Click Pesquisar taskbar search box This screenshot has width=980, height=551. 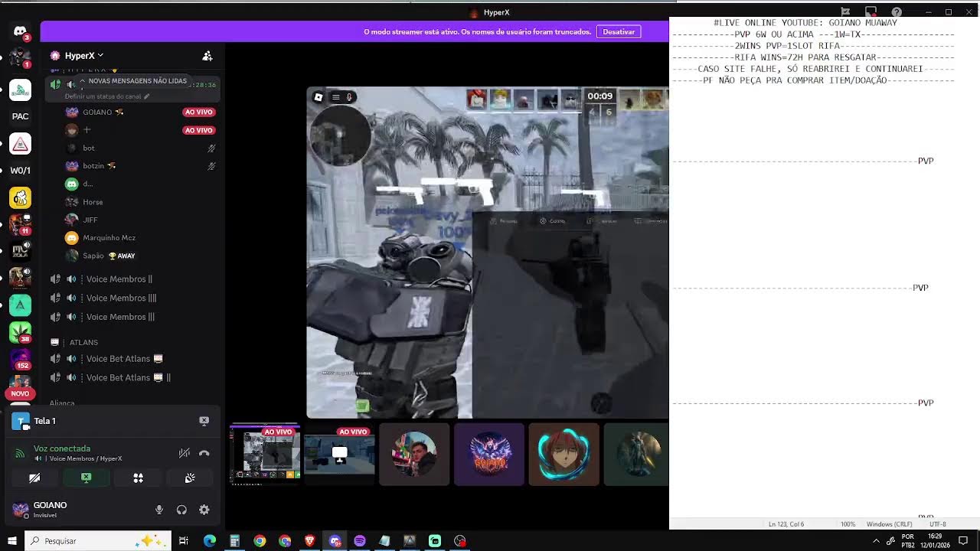(x=99, y=541)
